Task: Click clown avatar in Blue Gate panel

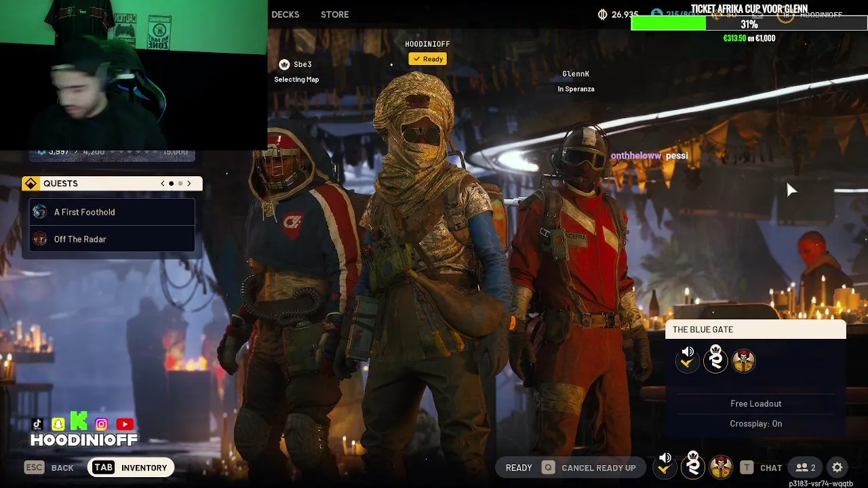Action: (x=744, y=361)
